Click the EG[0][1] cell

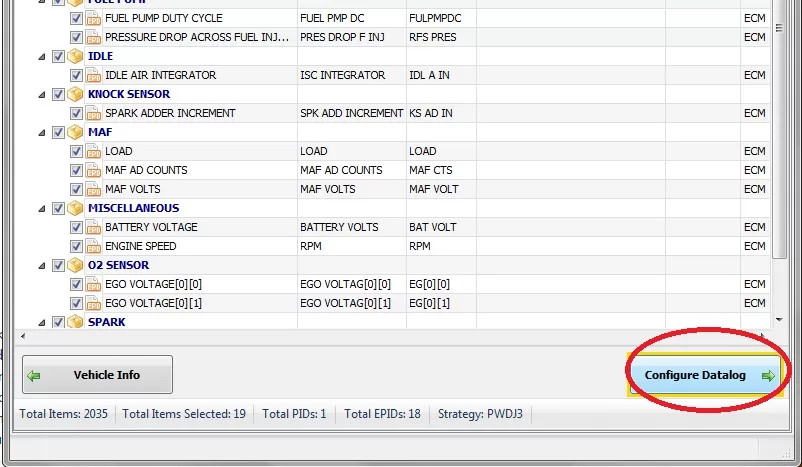[430, 303]
